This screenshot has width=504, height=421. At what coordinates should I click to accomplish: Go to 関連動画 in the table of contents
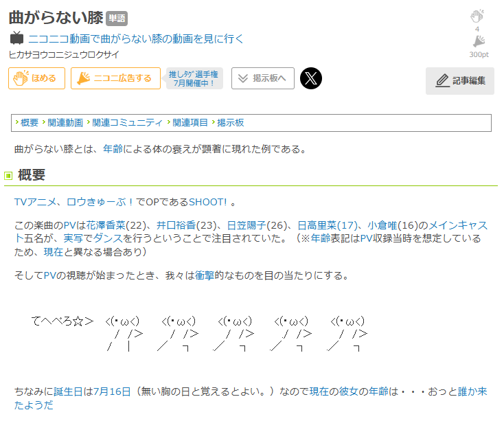(x=65, y=122)
